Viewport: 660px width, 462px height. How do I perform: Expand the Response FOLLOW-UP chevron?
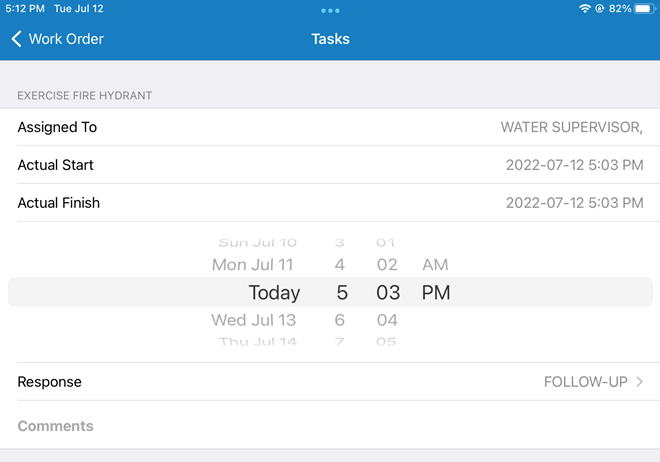[640, 382]
